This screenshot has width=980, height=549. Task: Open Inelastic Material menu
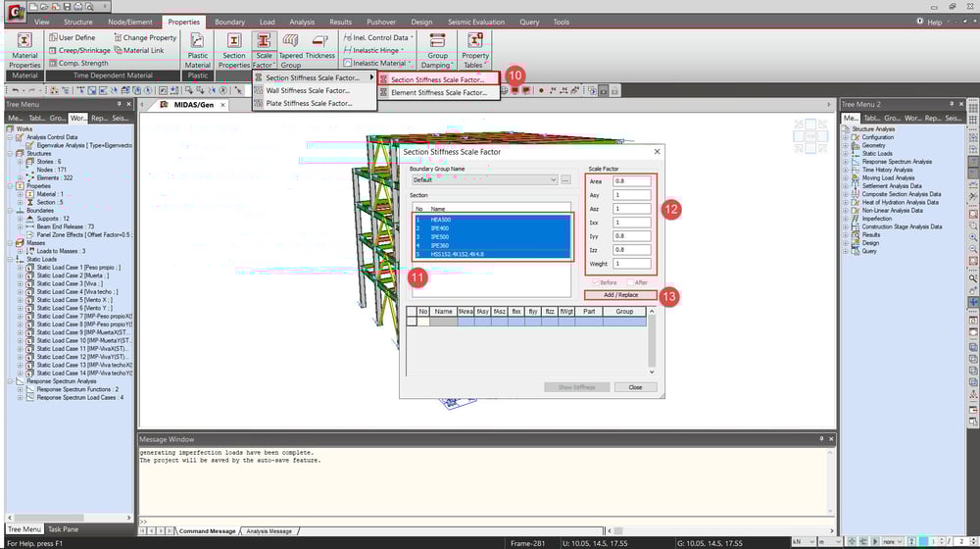(x=377, y=63)
